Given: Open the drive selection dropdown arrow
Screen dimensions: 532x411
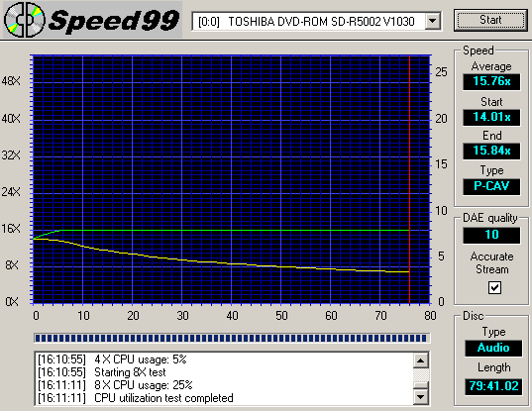Looking at the screenshot, I should [x=432, y=21].
